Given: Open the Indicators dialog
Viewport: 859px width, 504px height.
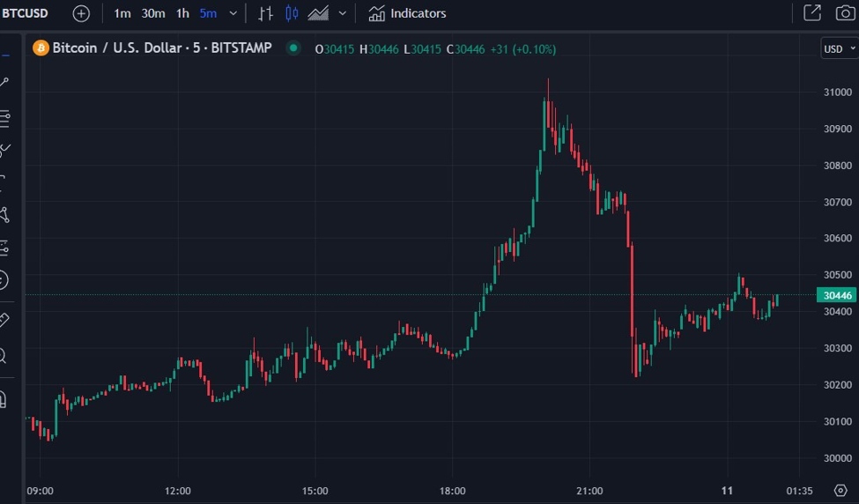Looking at the screenshot, I should click(x=407, y=13).
